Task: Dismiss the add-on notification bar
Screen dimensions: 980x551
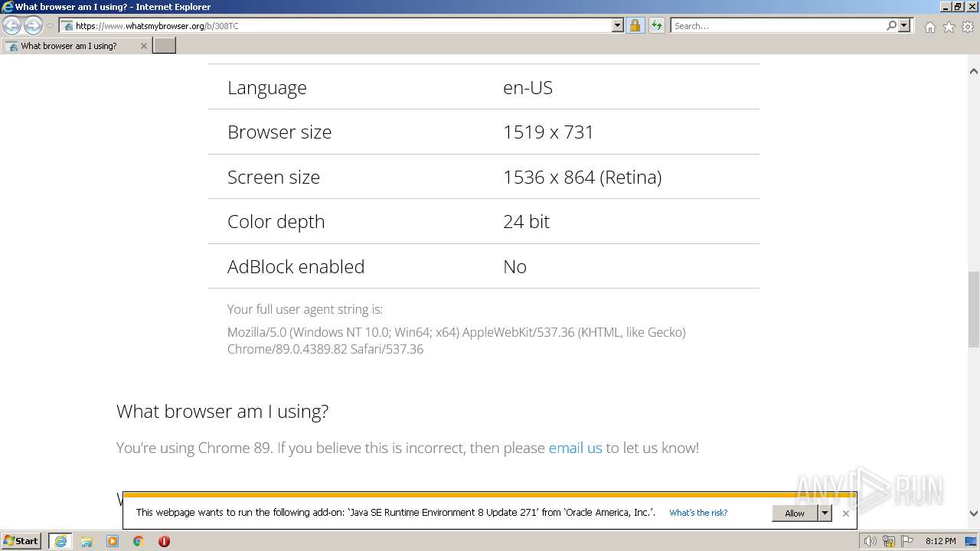Action: 845,514
